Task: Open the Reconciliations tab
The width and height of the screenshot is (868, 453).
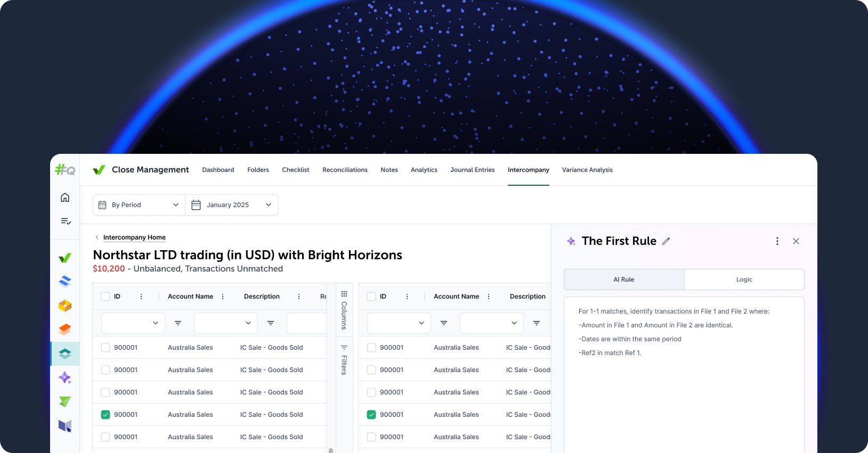Action: click(345, 170)
